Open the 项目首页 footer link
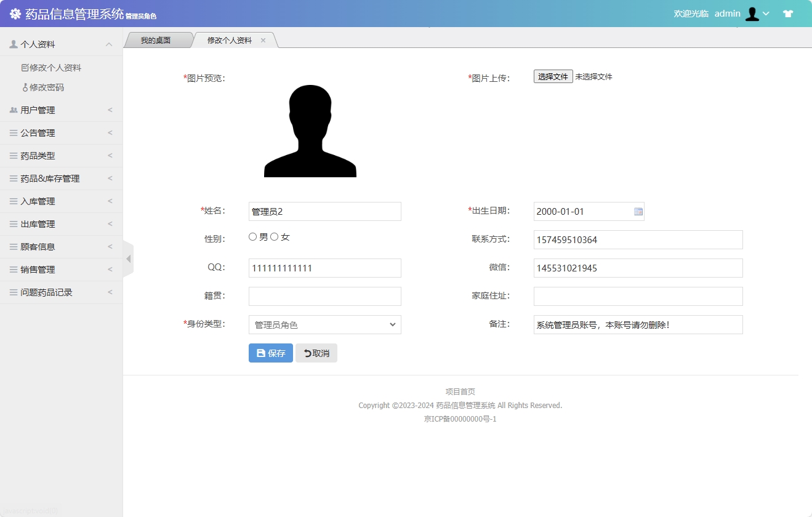The height and width of the screenshot is (517, 812). 460,391
